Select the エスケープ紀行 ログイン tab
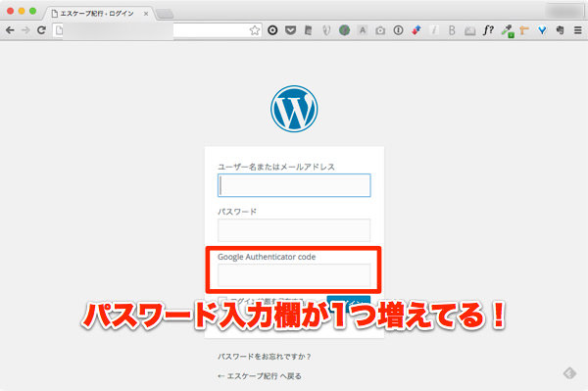 click(97, 14)
